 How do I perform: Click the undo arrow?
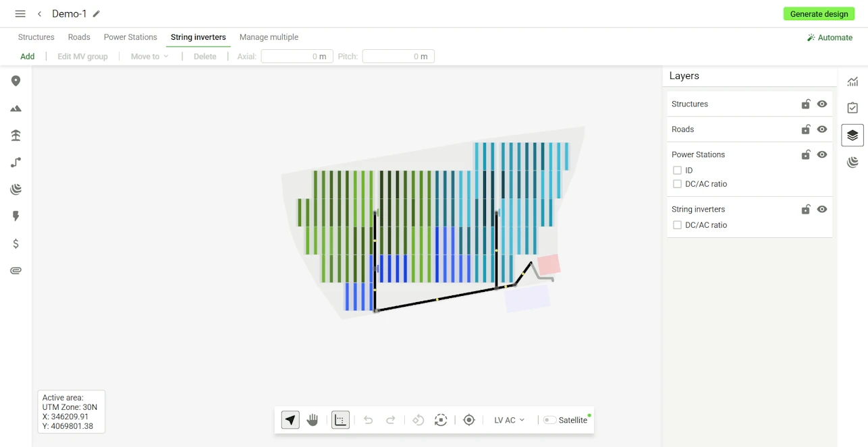tap(368, 420)
